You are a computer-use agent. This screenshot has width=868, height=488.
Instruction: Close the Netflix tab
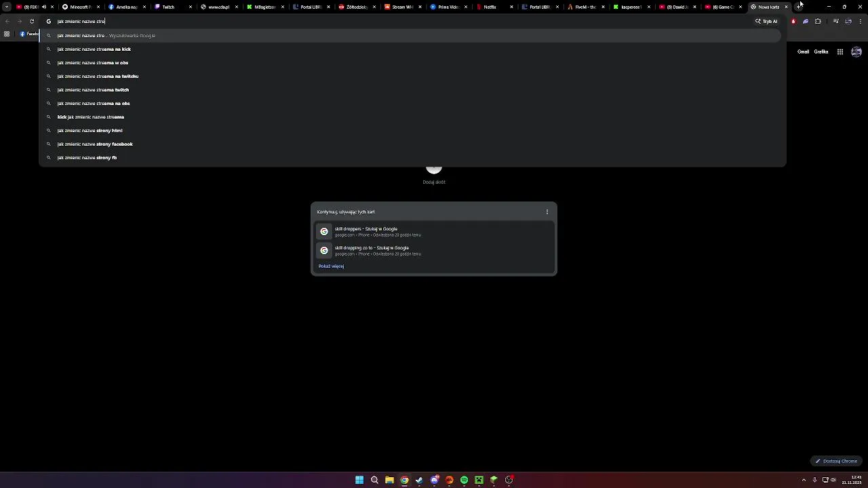(x=511, y=7)
